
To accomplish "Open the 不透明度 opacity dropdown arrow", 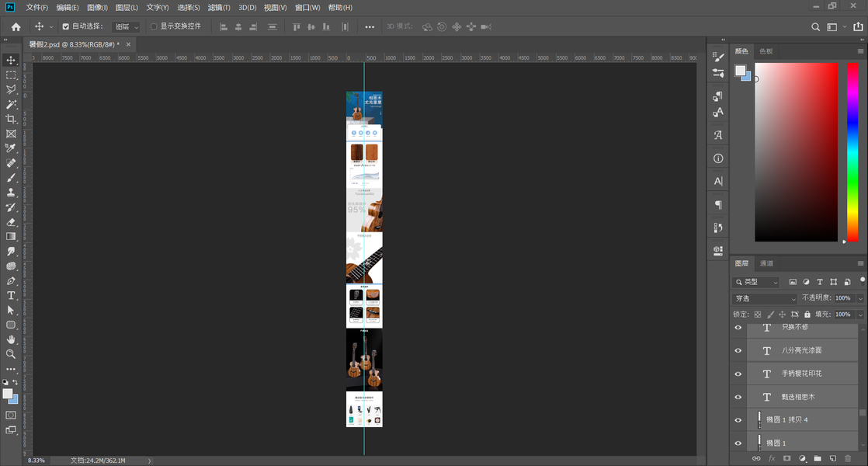I will [860, 298].
